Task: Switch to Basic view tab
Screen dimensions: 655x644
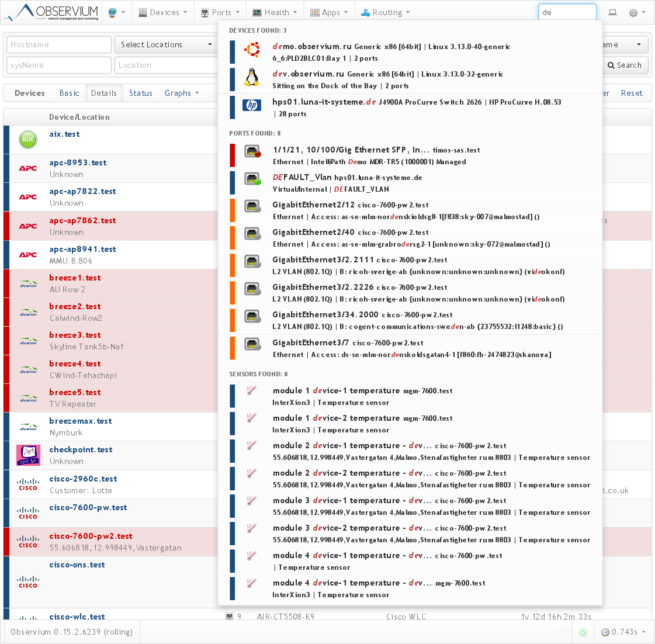Action: [69, 93]
